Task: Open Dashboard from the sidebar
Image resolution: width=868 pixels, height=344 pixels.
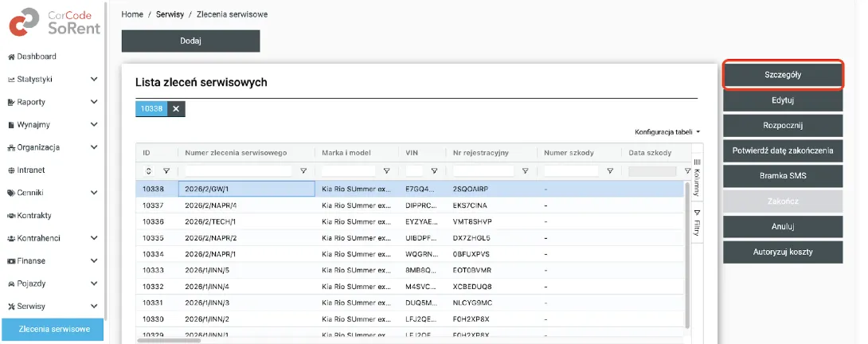Action: [32, 57]
